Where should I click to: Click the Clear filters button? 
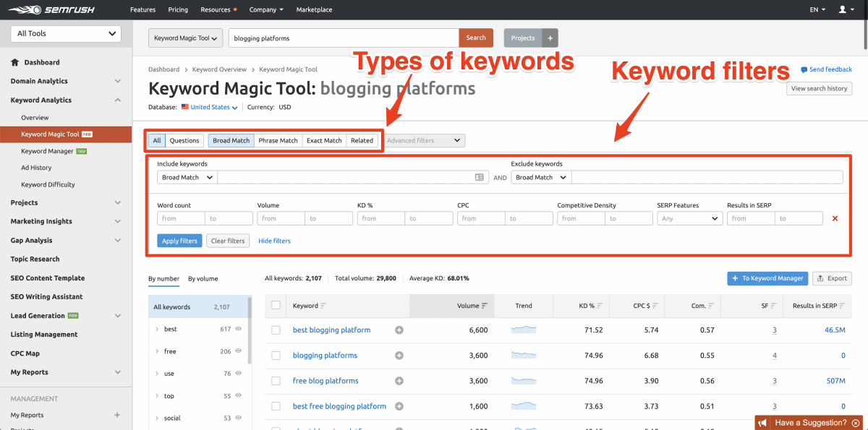(228, 241)
